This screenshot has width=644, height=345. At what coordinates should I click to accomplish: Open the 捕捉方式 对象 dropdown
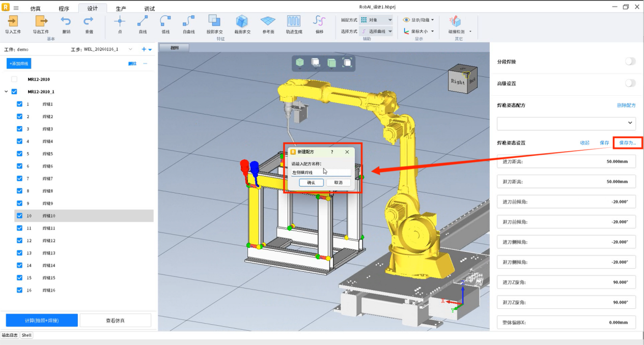376,20
